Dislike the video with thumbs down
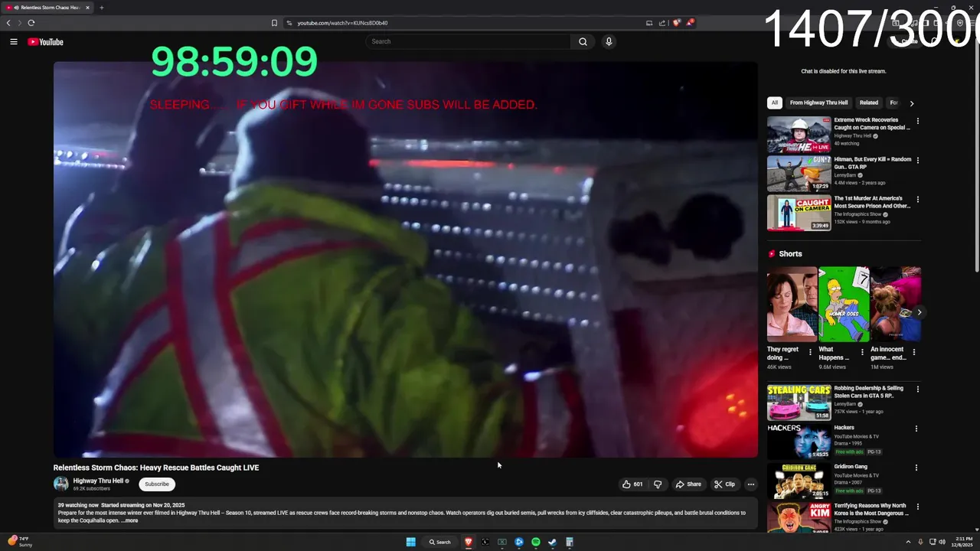The height and width of the screenshot is (551, 980). click(x=657, y=484)
